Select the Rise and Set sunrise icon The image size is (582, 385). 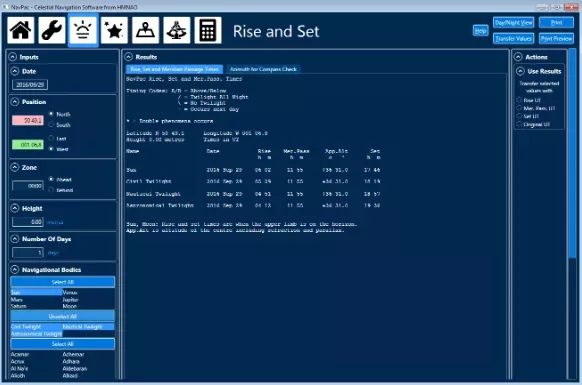pos(83,30)
